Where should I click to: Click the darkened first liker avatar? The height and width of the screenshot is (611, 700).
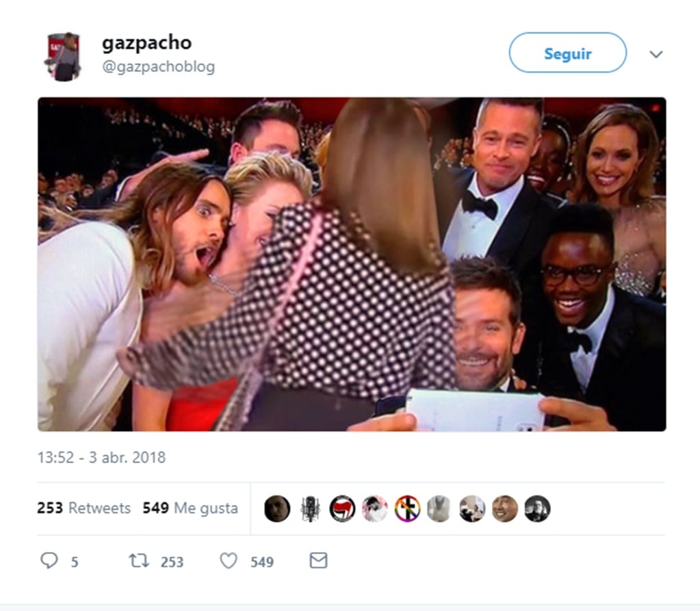point(277,508)
